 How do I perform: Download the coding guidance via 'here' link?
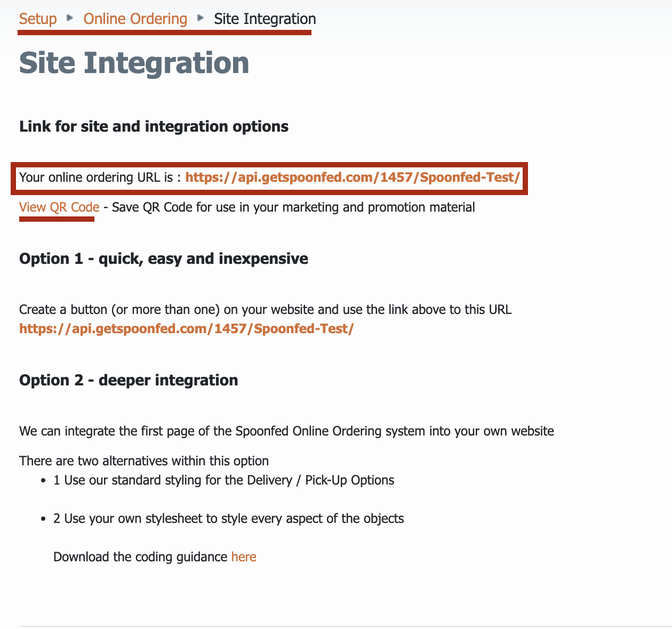pos(244,557)
